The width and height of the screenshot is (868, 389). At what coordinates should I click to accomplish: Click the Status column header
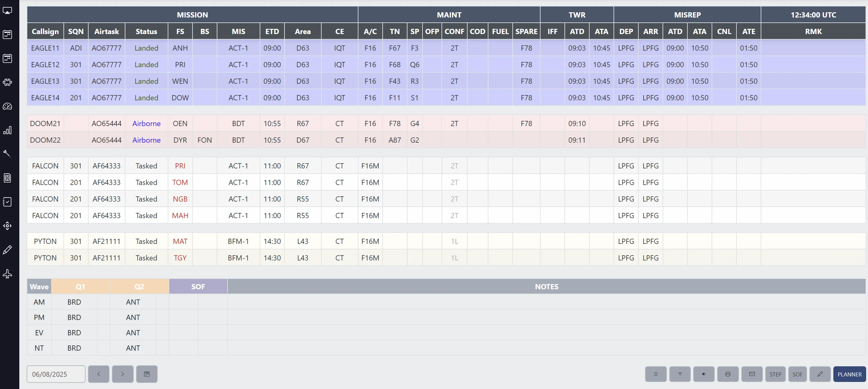coord(146,31)
